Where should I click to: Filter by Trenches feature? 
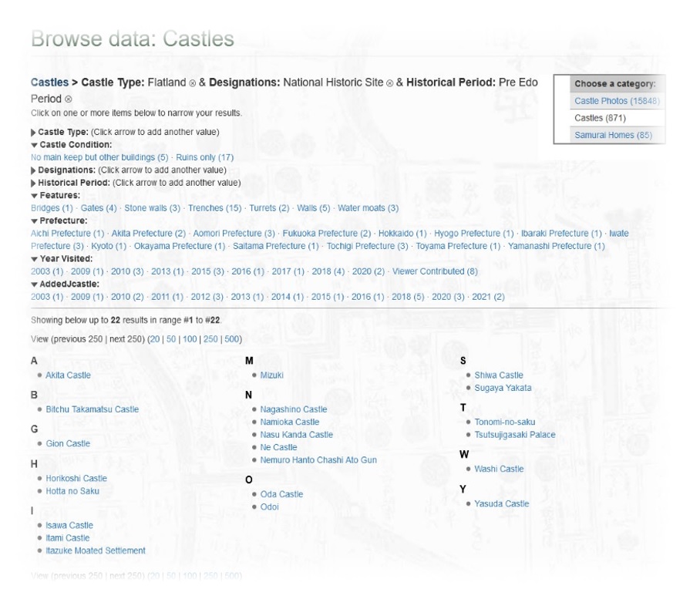(x=215, y=208)
